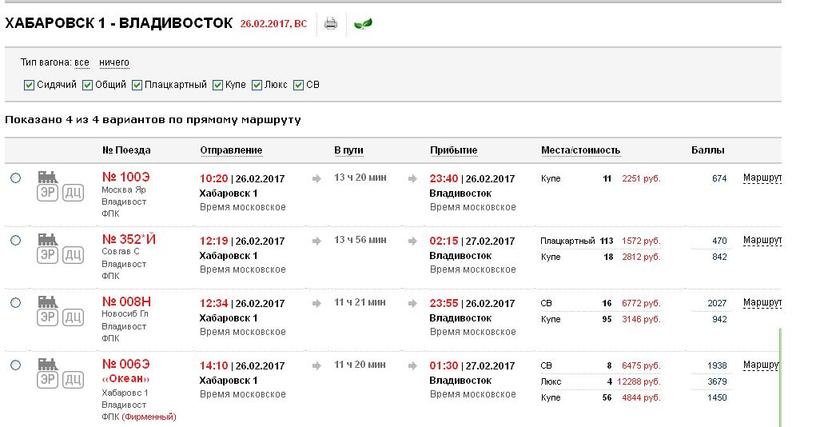The height and width of the screenshot is (427, 820).
Task: Click the ЭР badge for train 100Э
Action: [x=47, y=194]
